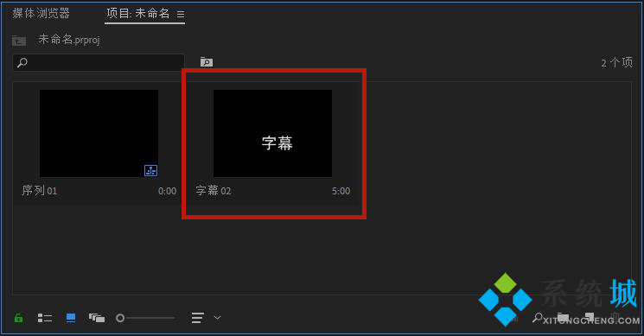Viewport: 644px width, 336px height.
Task: Switch to freeform view
Action: click(97, 318)
